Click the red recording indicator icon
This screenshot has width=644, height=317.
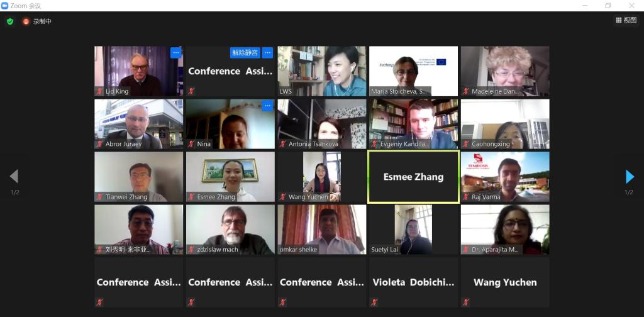(x=26, y=21)
